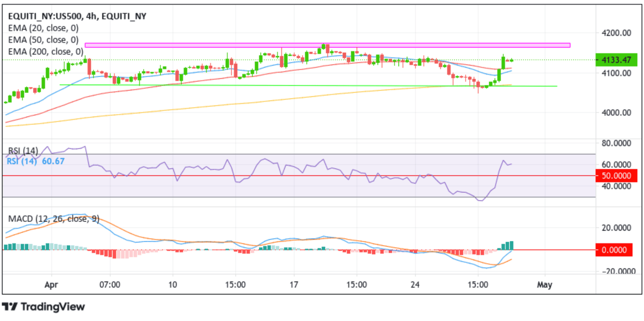Click the 4133.47 current price label
The image size is (644, 321).
coord(616,60)
